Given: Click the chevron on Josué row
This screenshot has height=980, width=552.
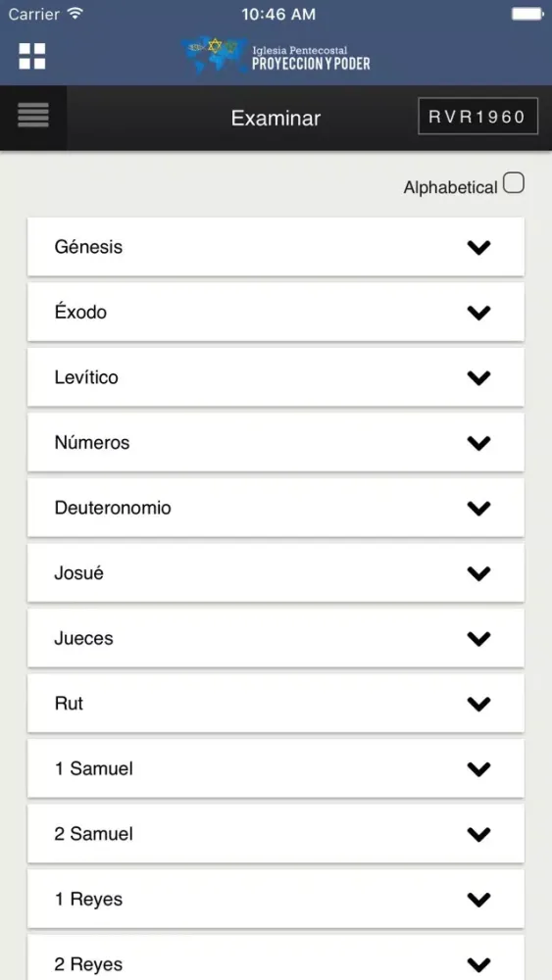Looking at the screenshot, I should click(478, 573).
